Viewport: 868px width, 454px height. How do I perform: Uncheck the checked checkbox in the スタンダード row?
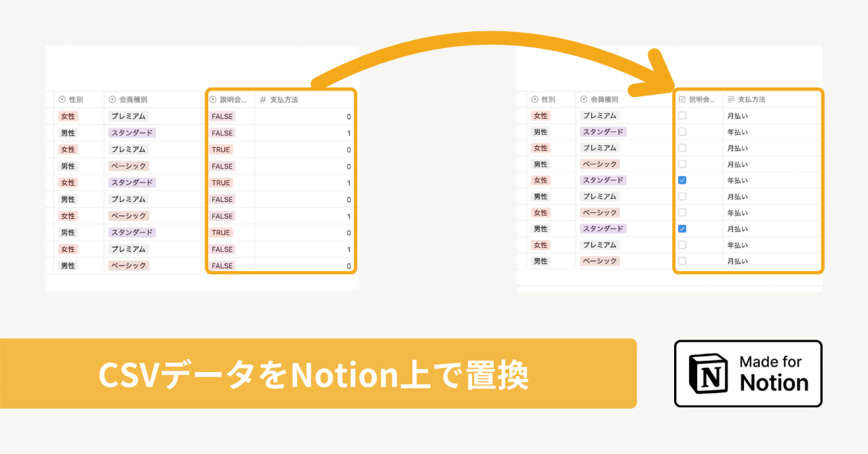(x=681, y=228)
